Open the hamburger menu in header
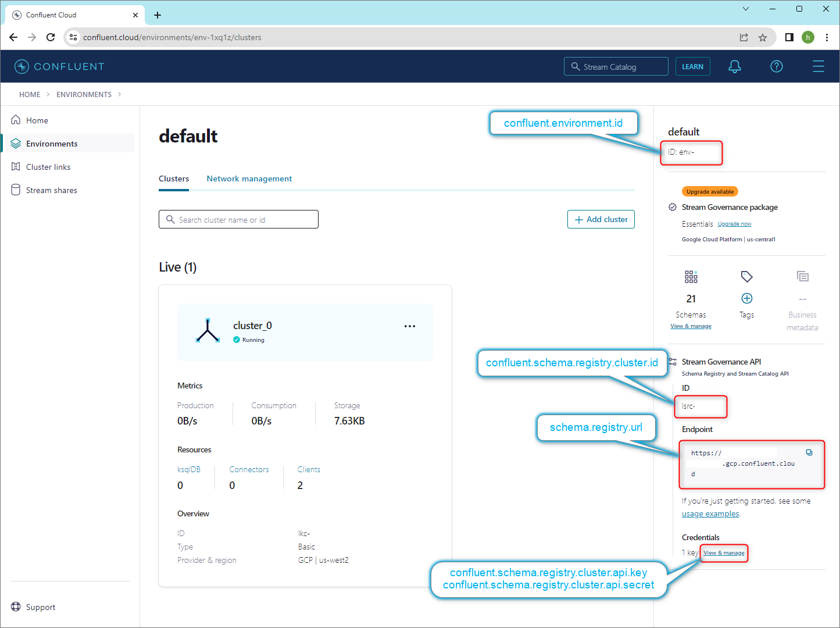 coord(818,67)
